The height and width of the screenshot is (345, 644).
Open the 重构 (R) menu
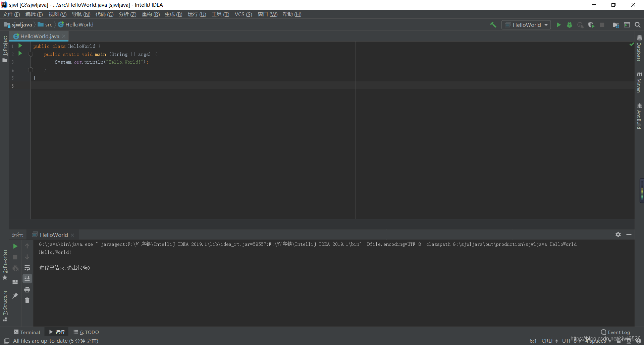(151, 14)
